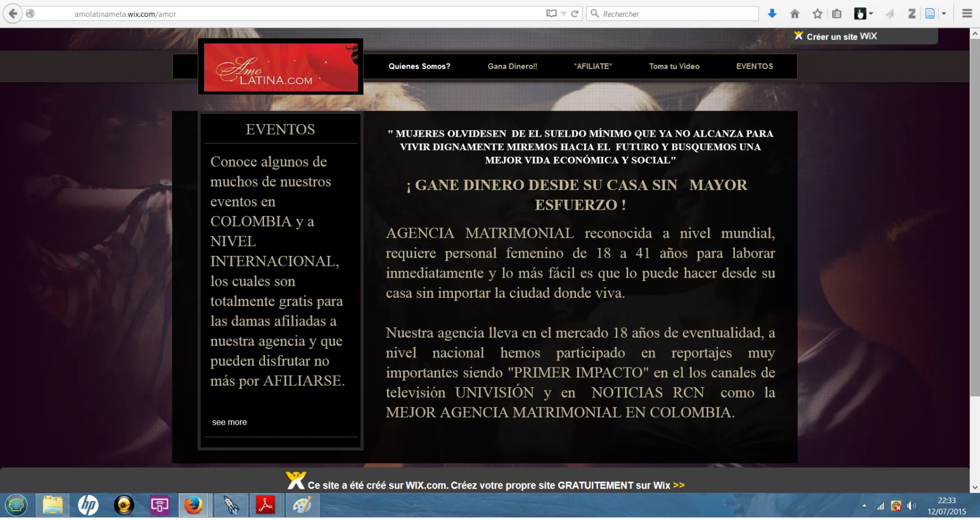980x520 pixels.
Task: Click the Conoce algunos de eventos text
Action: 278,271
